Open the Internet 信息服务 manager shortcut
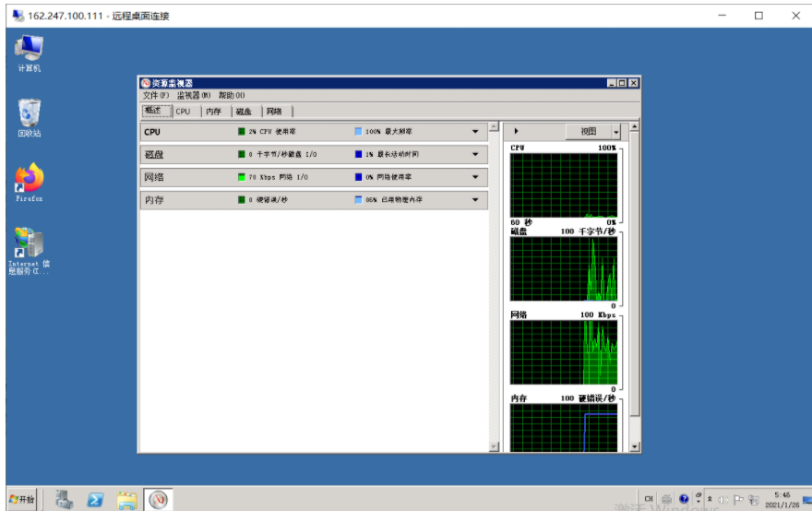 pyautogui.click(x=29, y=246)
